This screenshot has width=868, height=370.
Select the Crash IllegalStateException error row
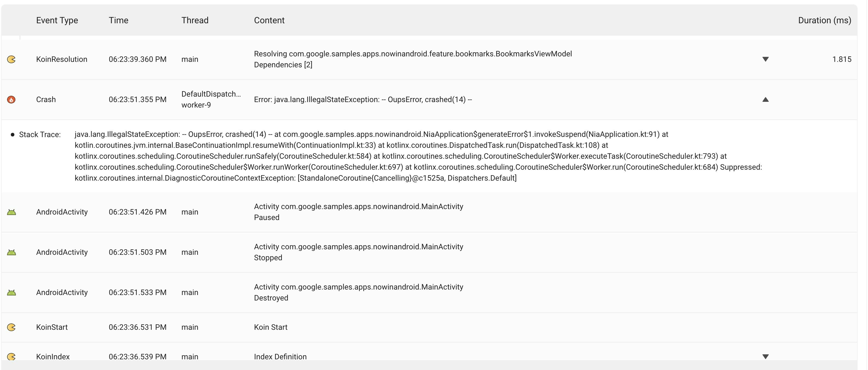363,100
